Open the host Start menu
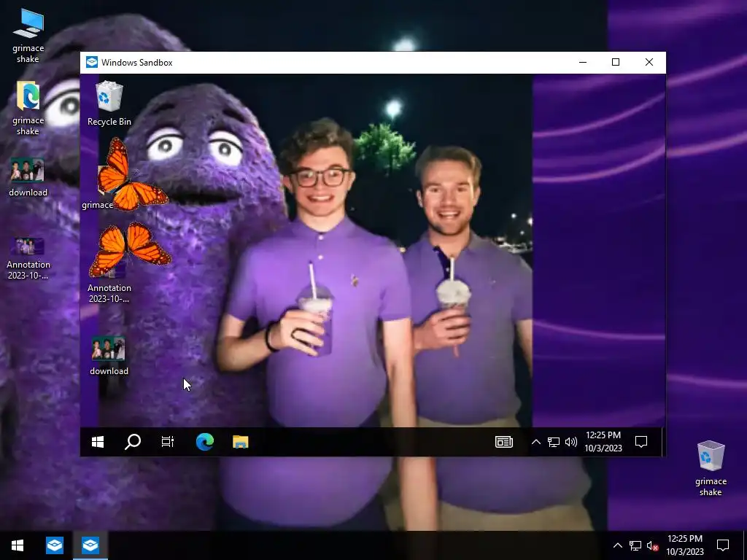This screenshot has width=747, height=560. [x=18, y=545]
